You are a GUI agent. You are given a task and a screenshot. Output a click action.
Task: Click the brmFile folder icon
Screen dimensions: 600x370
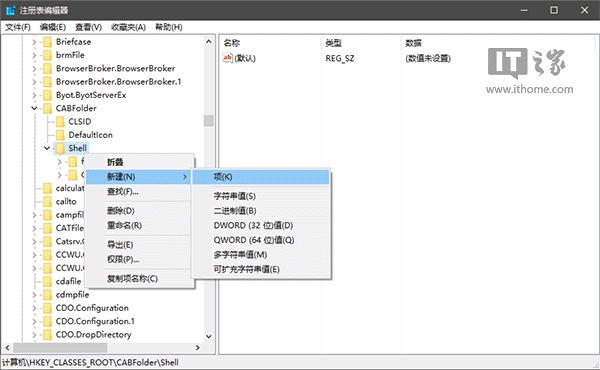[47, 55]
